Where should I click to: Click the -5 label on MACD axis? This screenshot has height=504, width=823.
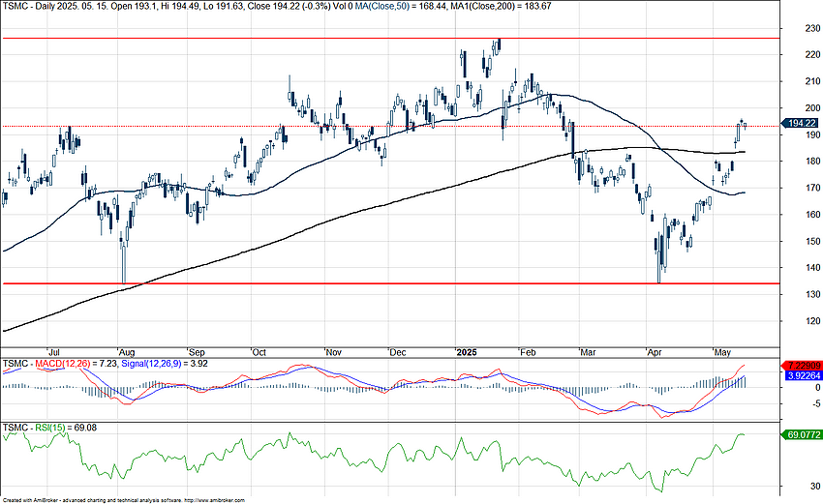coord(816,403)
